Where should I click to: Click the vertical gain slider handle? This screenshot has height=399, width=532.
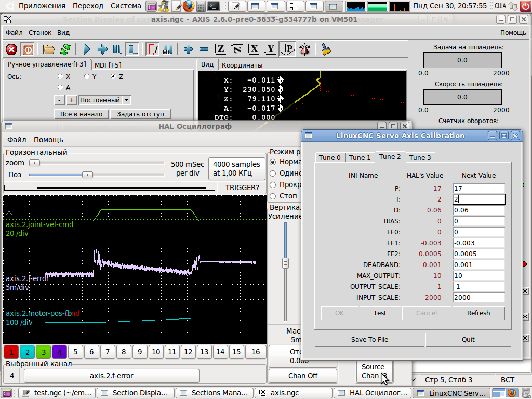click(x=285, y=263)
